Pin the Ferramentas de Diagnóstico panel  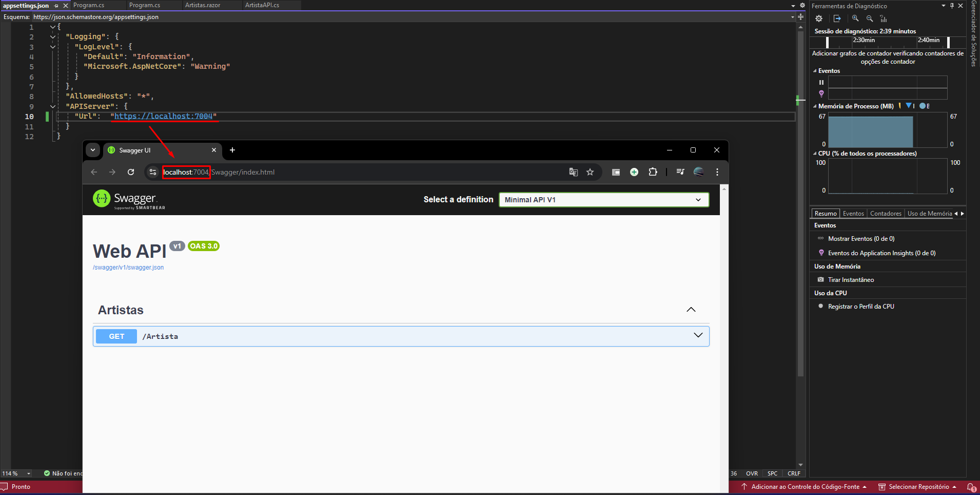[952, 6]
